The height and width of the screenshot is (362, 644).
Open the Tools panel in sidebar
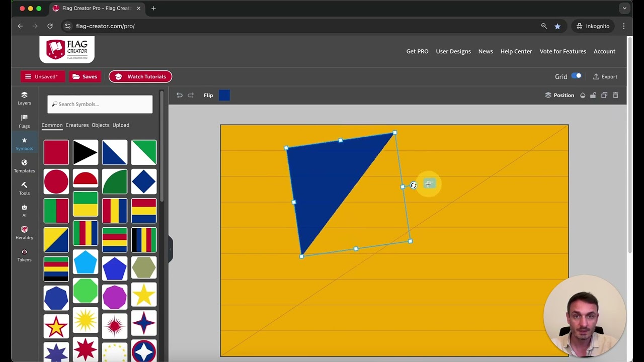pyautogui.click(x=24, y=189)
